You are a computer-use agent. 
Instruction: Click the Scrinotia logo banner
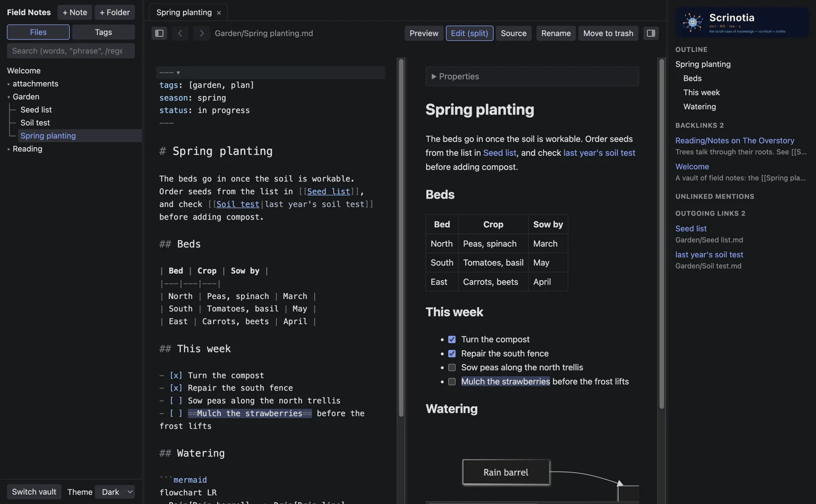742,22
